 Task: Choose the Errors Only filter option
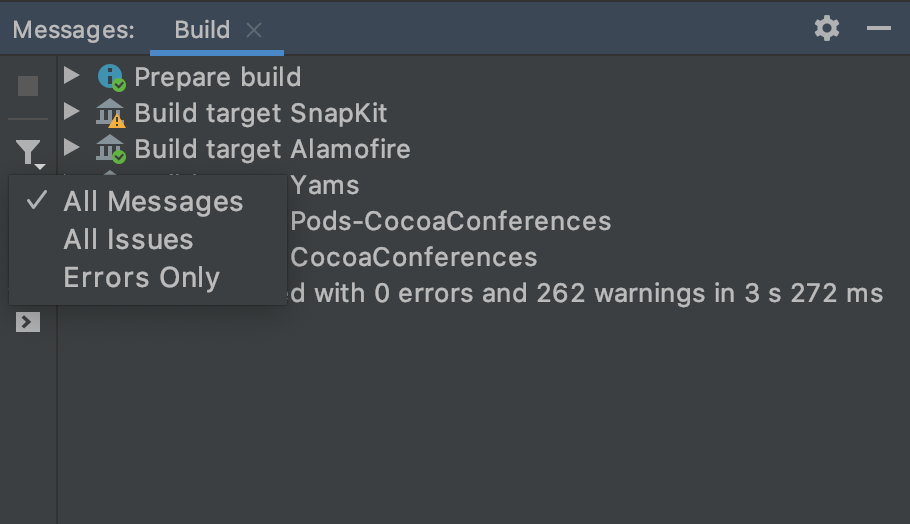click(141, 278)
